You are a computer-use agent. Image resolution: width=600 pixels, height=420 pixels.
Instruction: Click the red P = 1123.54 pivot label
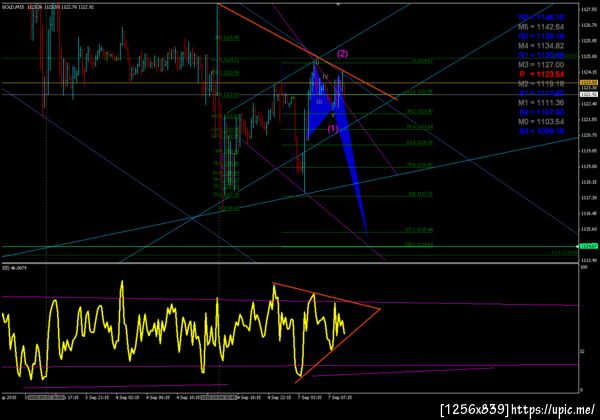pyautogui.click(x=541, y=74)
